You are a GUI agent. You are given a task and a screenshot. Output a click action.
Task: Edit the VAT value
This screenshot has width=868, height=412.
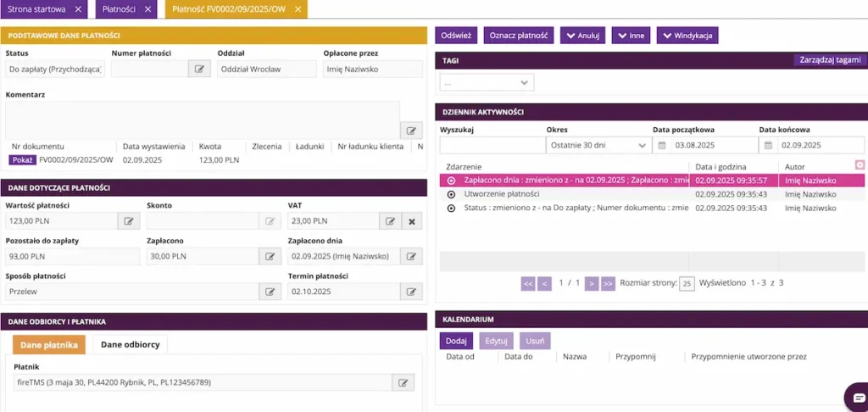390,221
